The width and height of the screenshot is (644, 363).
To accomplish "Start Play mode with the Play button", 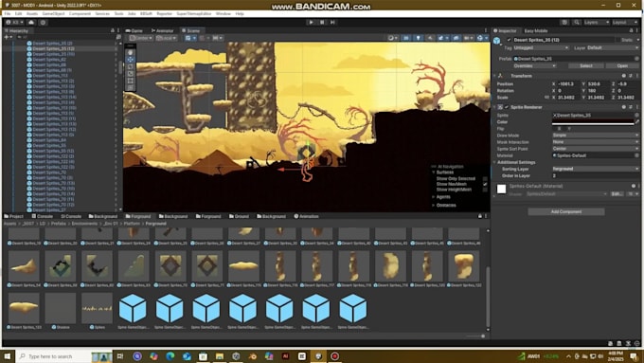I will (311, 22).
